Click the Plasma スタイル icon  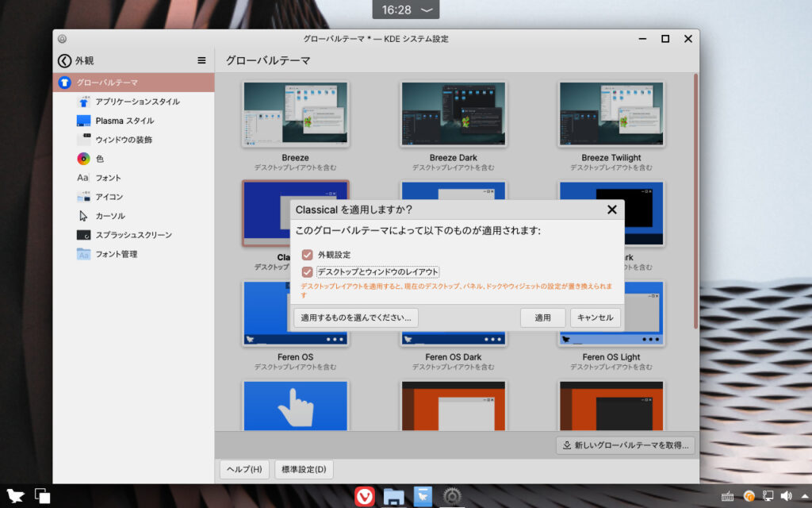pos(83,121)
